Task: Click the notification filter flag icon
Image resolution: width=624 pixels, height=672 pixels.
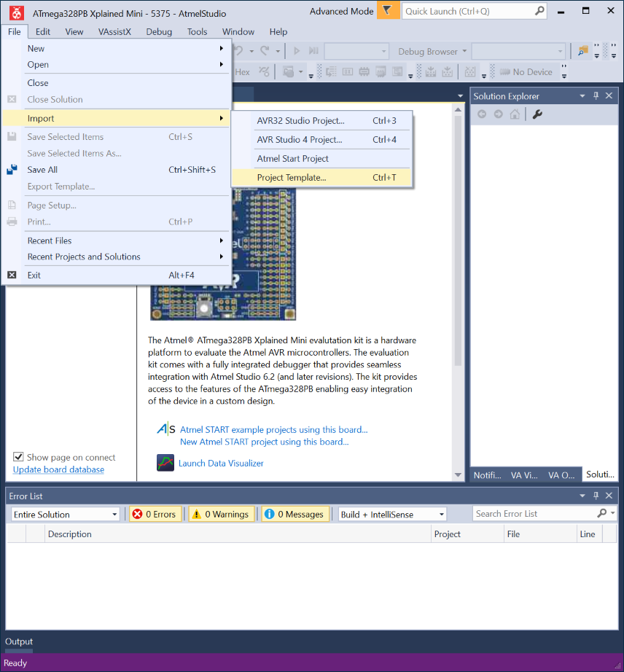Action: [388, 11]
